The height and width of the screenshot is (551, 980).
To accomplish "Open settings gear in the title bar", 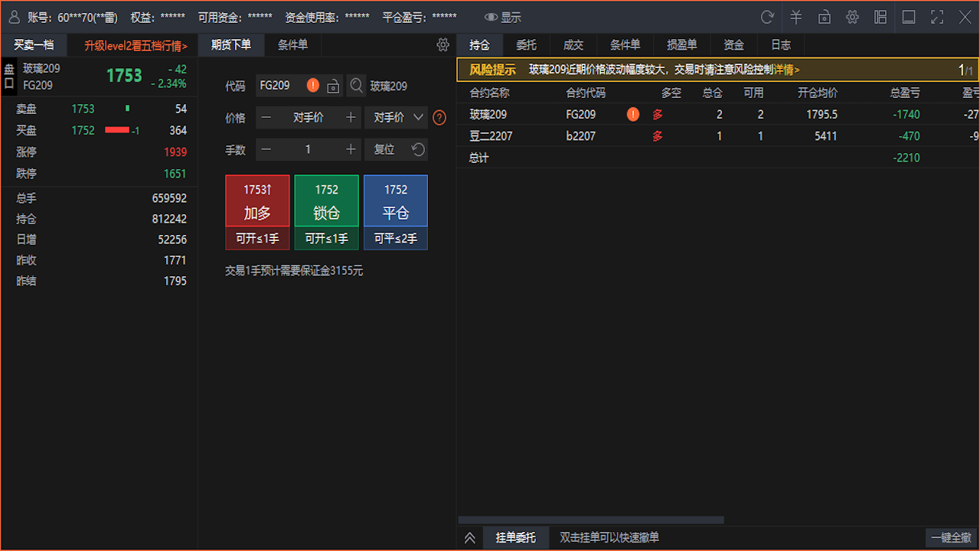I will (852, 17).
